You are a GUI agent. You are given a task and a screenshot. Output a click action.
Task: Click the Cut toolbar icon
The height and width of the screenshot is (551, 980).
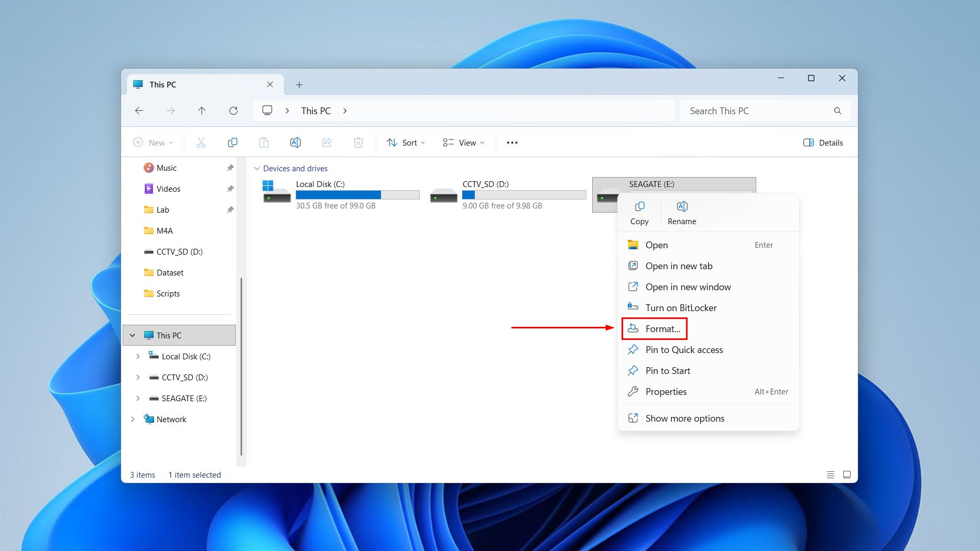(201, 142)
